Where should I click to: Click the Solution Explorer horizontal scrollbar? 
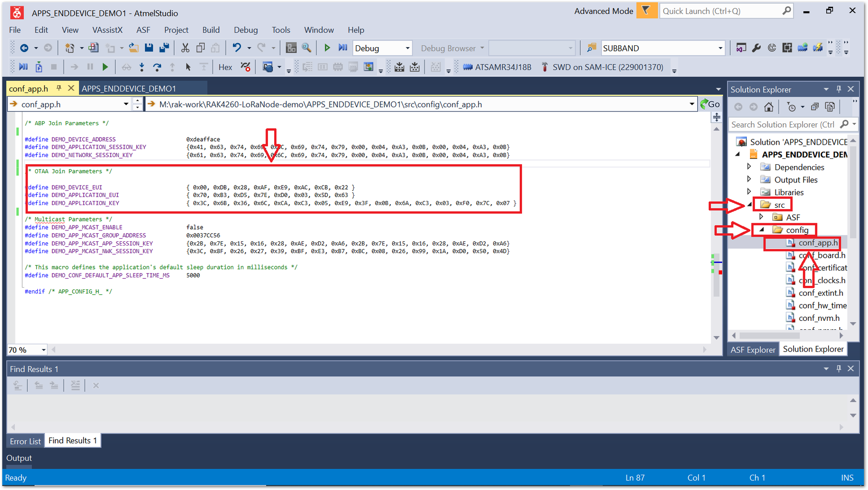coord(769,336)
